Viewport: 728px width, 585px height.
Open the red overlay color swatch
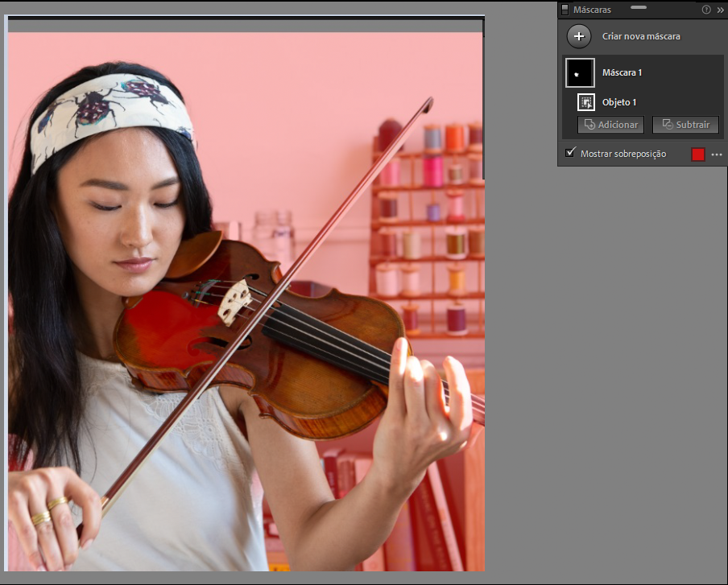point(697,154)
